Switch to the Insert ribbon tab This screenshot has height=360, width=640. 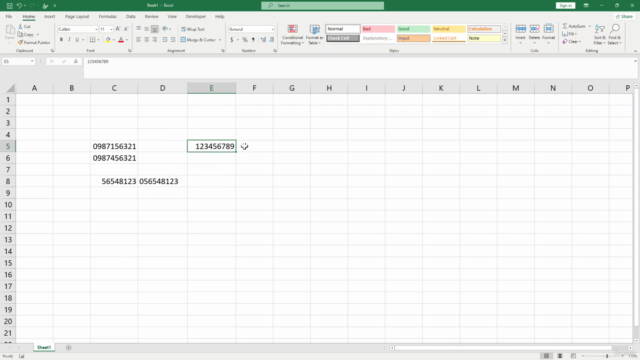tap(49, 16)
